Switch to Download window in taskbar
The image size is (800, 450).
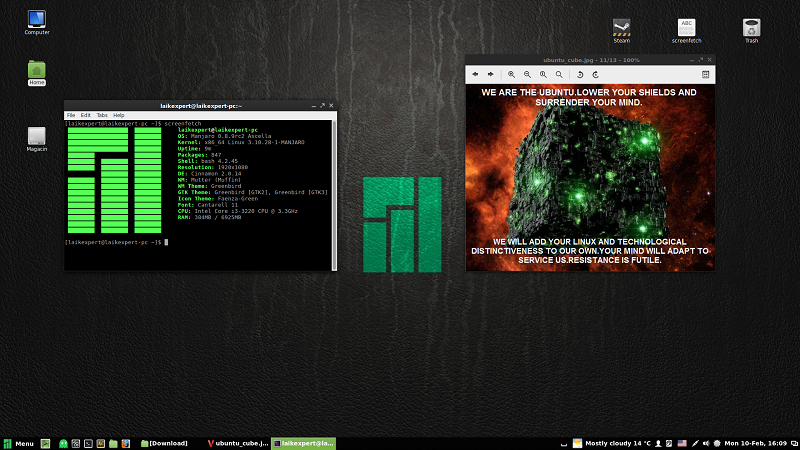[168, 443]
